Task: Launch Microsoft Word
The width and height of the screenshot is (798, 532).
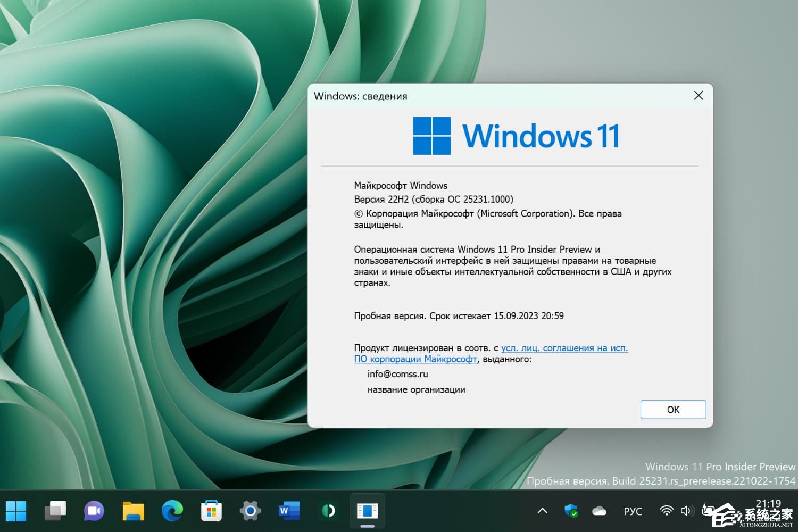Action: click(x=289, y=511)
